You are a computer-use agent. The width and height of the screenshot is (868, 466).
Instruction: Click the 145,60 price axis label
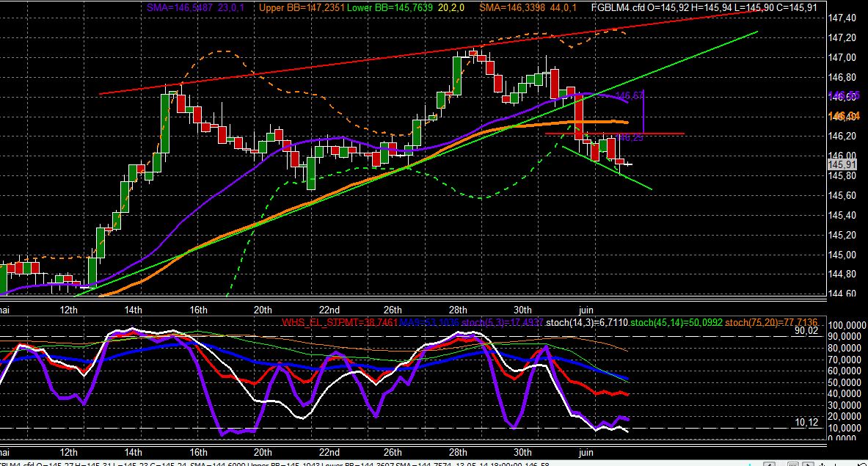click(x=842, y=195)
